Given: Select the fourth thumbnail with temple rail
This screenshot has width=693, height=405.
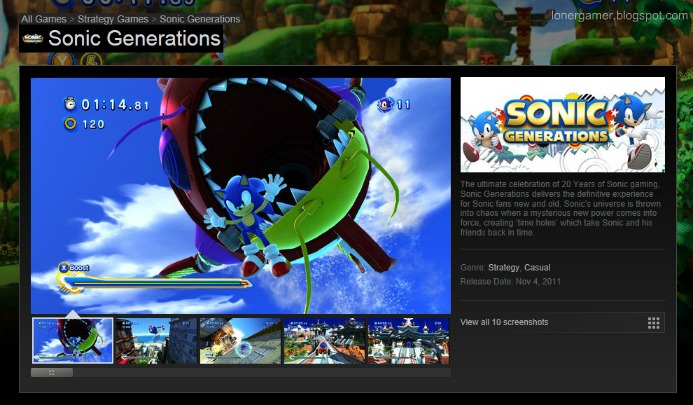Looking at the screenshot, I should [x=324, y=340].
